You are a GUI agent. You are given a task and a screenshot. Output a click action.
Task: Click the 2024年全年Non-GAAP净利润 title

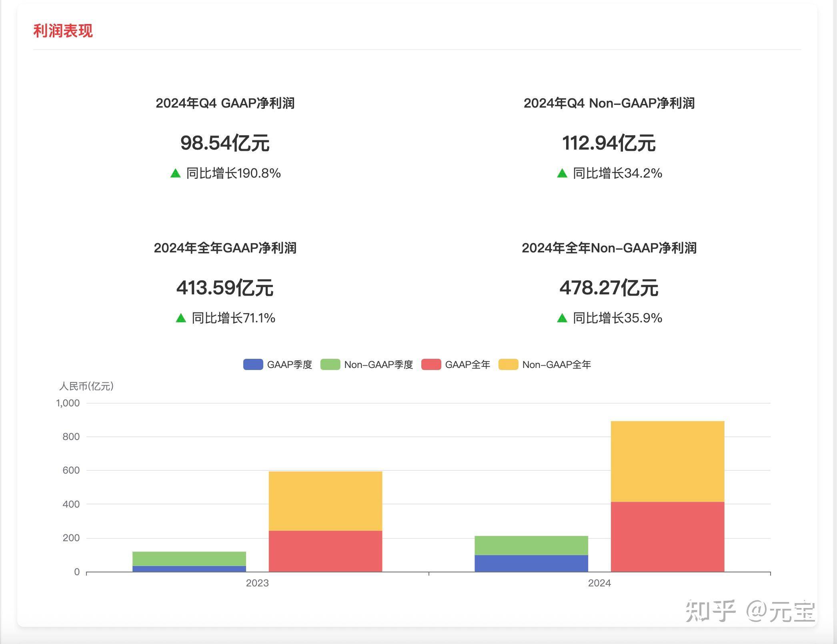(609, 248)
